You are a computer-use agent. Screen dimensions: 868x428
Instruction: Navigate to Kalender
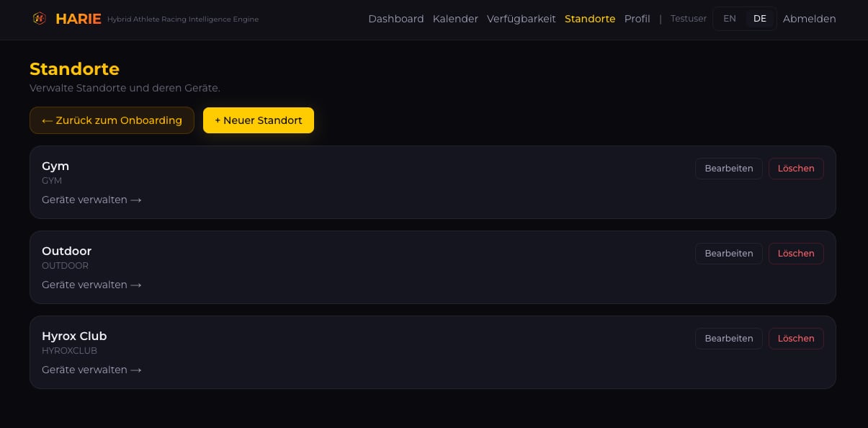(x=455, y=19)
